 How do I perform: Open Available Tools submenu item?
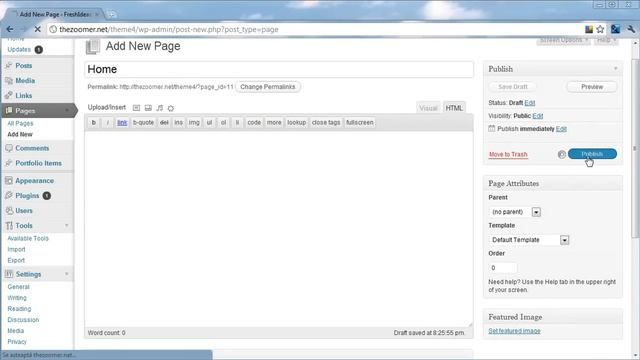point(28,238)
